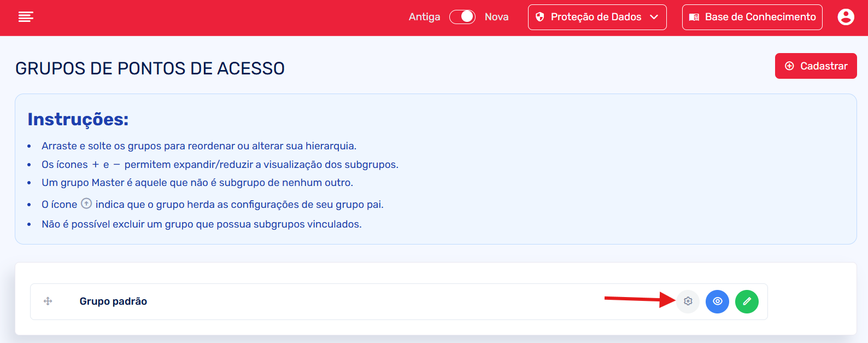Expand the Proteção de Dados dropdown

click(596, 17)
